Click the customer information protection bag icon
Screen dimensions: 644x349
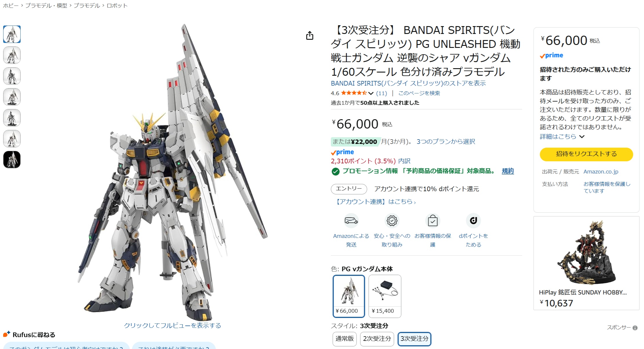pos(433,221)
